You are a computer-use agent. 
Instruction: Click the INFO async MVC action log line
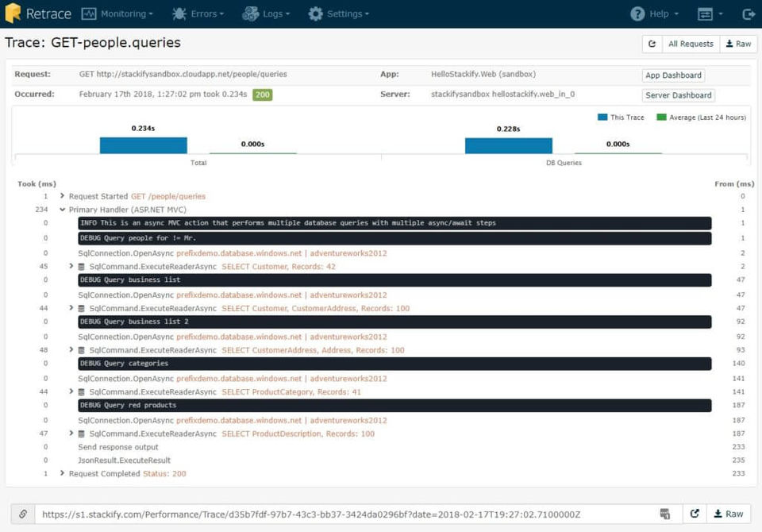(x=394, y=223)
